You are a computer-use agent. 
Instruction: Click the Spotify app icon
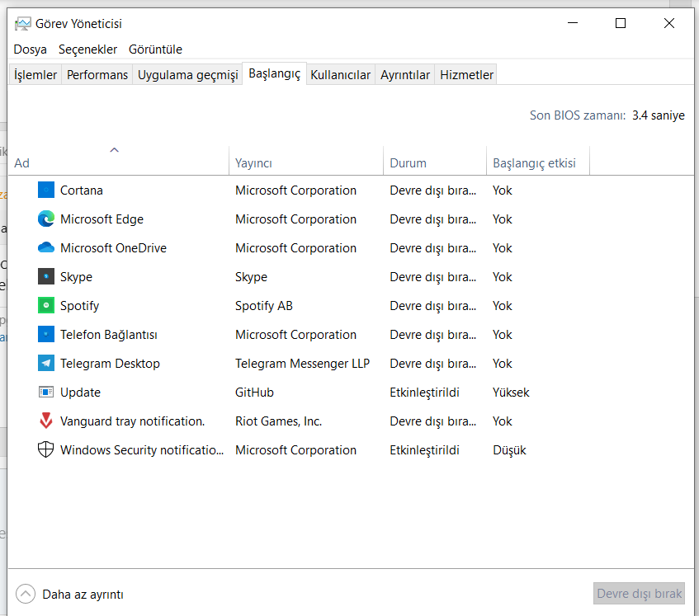click(x=46, y=305)
